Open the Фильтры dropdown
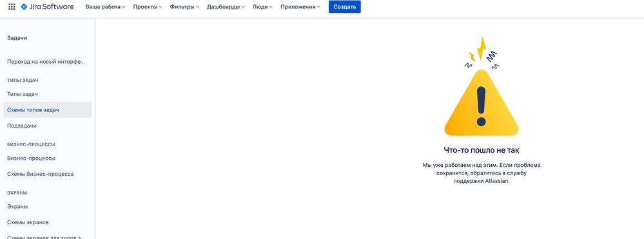644x239 pixels. pyautogui.click(x=184, y=7)
